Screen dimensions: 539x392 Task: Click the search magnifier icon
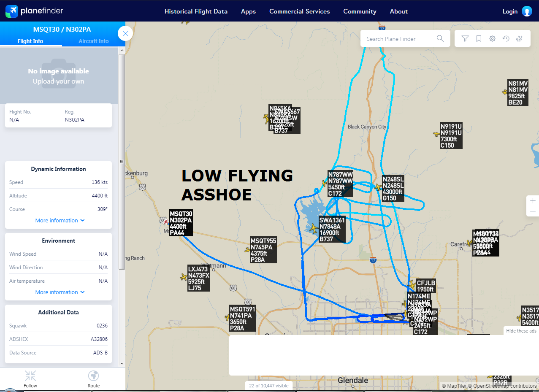tap(440, 39)
